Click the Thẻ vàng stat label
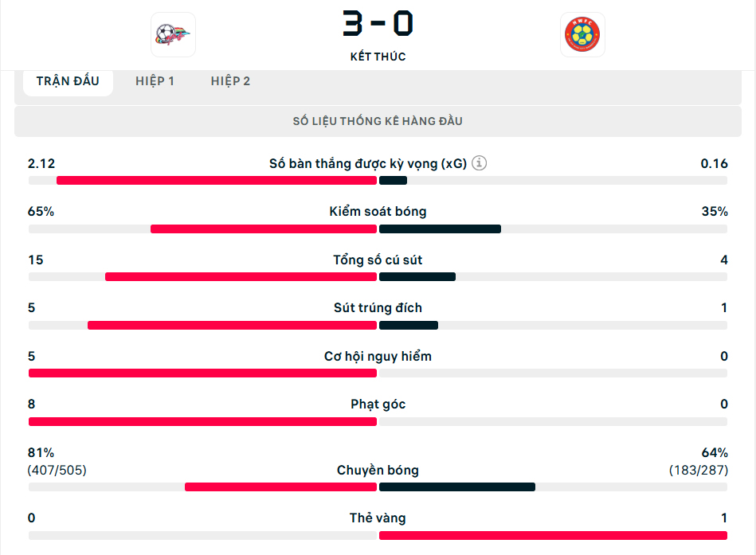The height and width of the screenshot is (555, 756). coord(378,518)
